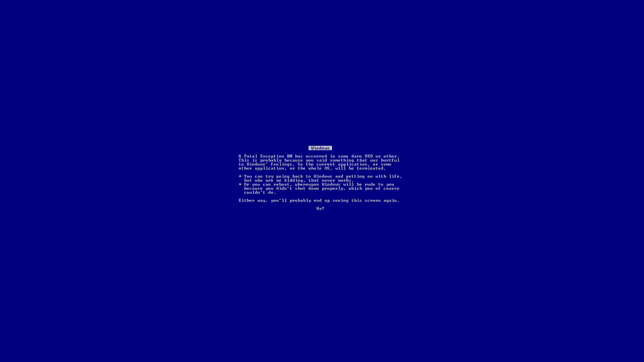Viewport: 644px width, 362px height.
Task: Click the highlighted Windows header text
Action: coord(320,148)
